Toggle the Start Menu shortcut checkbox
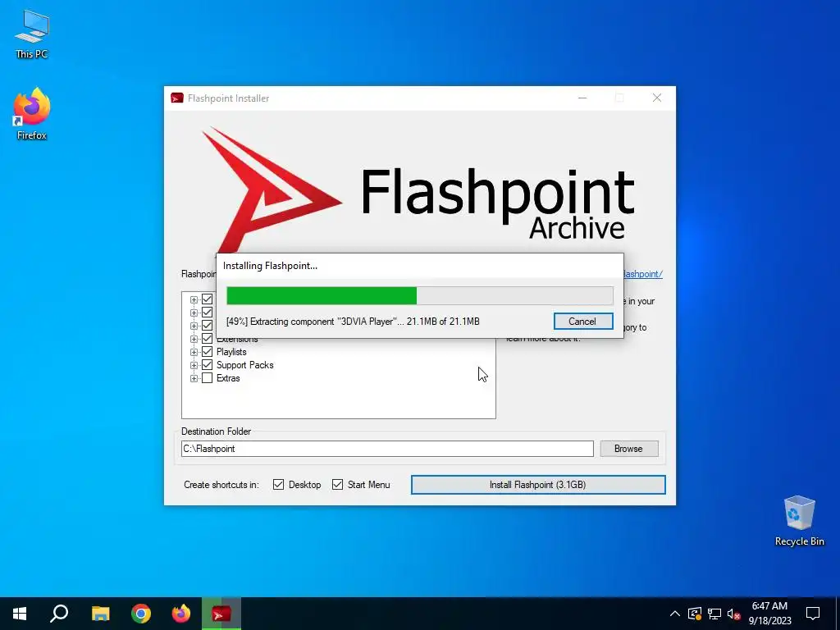The height and width of the screenshot is (630, 840). [337, 485]
